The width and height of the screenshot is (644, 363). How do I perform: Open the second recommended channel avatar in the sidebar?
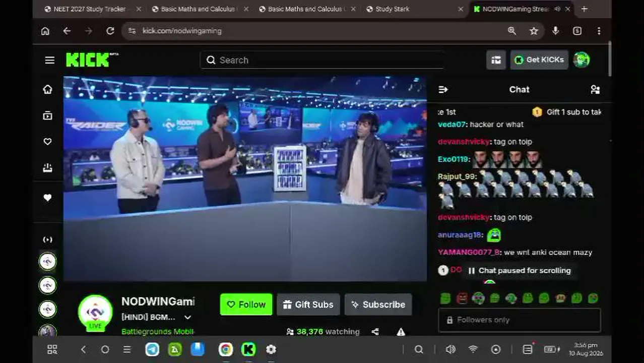[x=47, y=285]
